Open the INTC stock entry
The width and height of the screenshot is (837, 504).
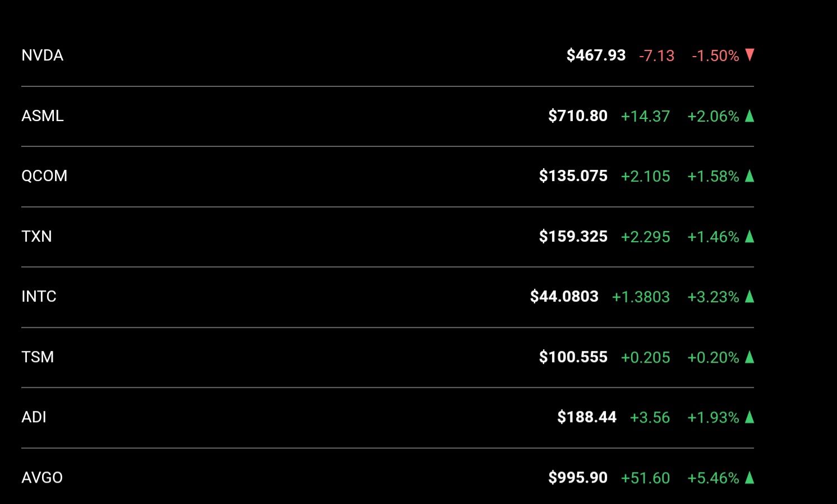(x=388, y=297)
